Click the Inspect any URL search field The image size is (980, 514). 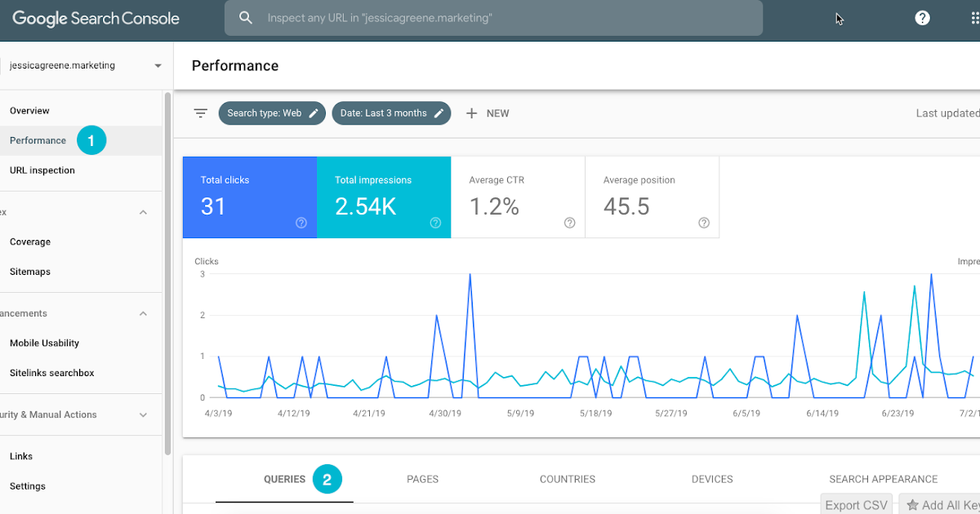click(x=506, y=18)
